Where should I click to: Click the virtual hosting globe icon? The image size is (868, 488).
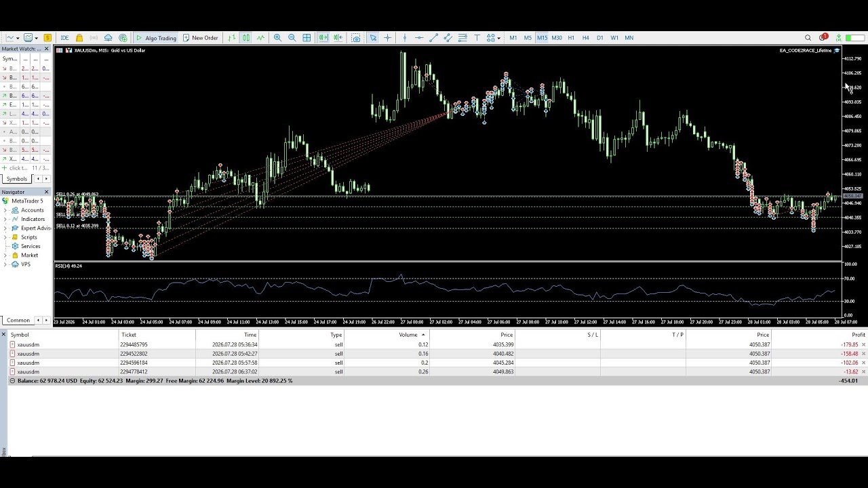tap(123, 38)
